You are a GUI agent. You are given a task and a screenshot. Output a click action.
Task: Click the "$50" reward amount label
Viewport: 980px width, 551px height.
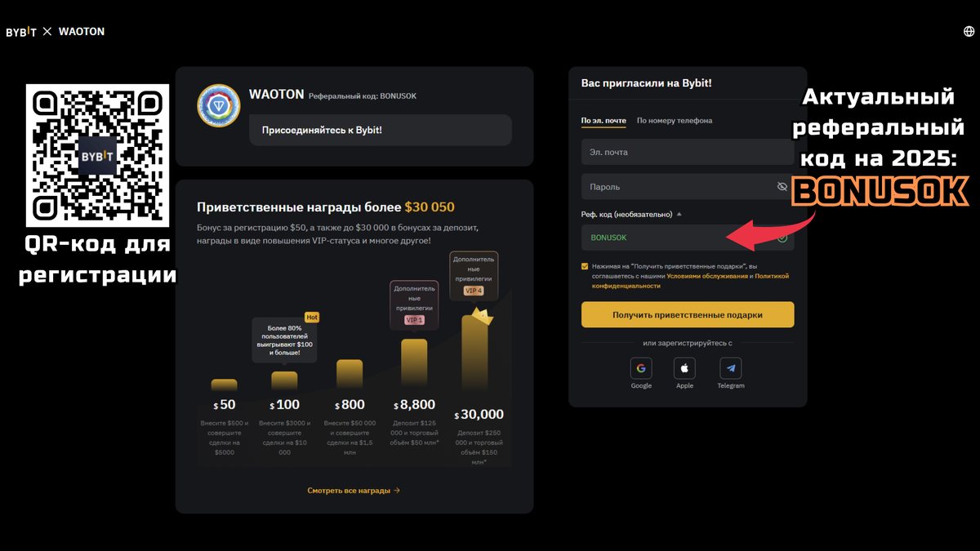point(225,405)
